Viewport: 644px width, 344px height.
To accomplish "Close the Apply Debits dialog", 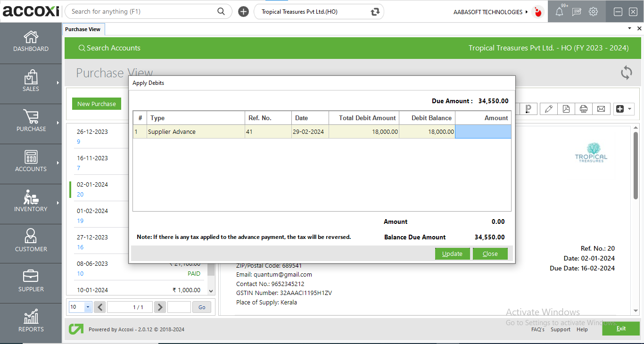I will (490, 254).
